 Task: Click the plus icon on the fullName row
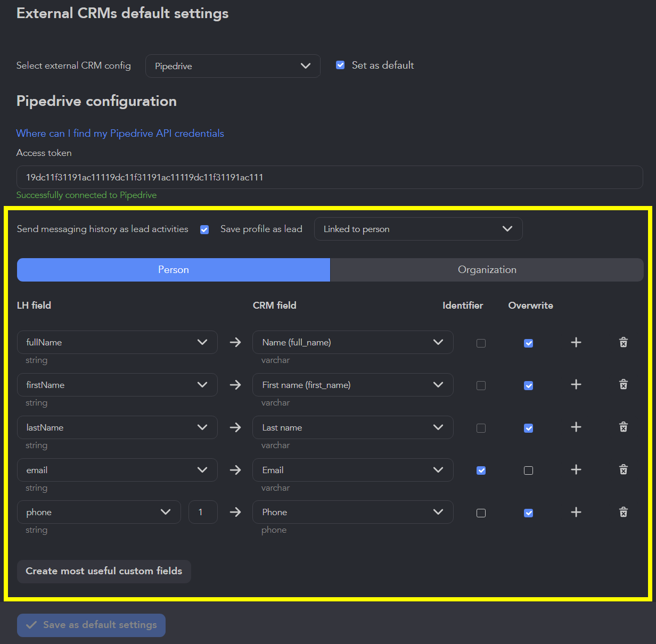pos(576,343)
